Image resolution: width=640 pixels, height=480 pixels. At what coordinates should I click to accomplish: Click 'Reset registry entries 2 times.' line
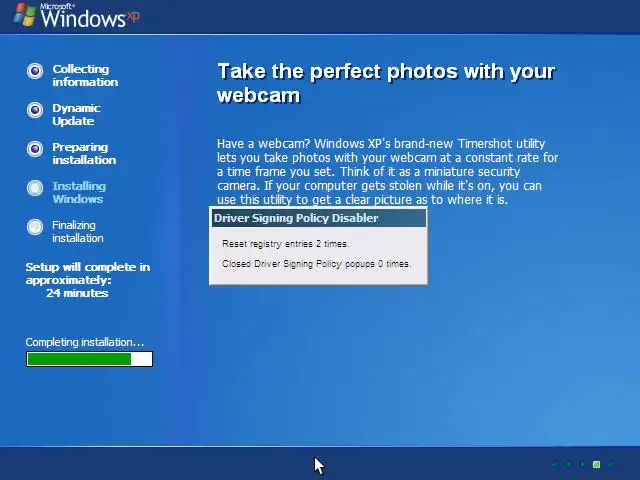point(286,244)
